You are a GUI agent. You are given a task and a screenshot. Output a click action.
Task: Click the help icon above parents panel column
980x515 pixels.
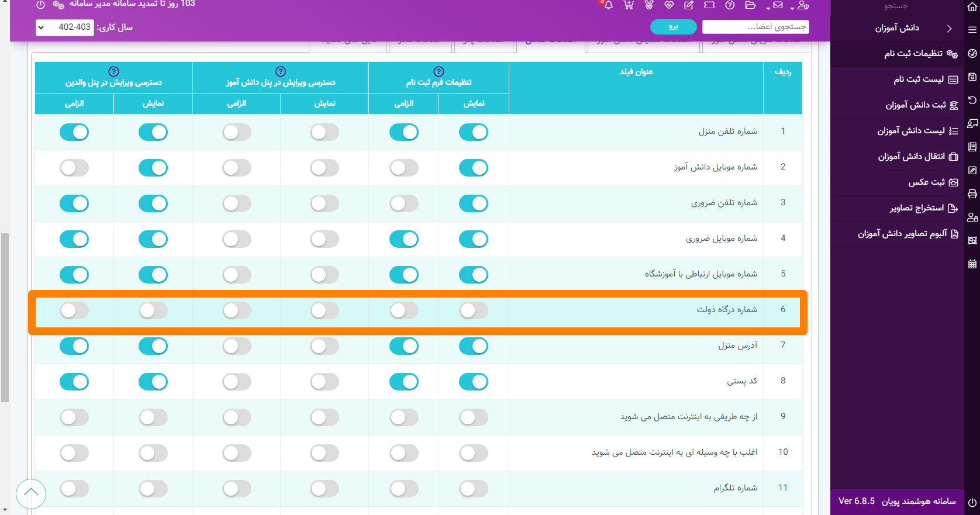(114, 71)
